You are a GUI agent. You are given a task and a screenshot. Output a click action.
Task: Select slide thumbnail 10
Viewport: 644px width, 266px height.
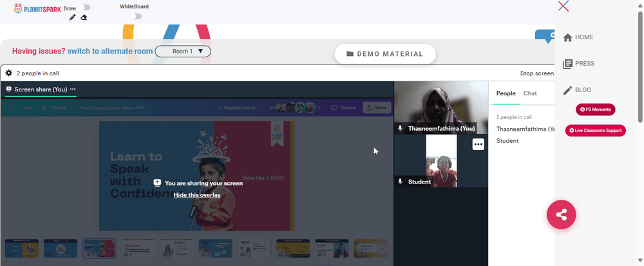point(370,249)
